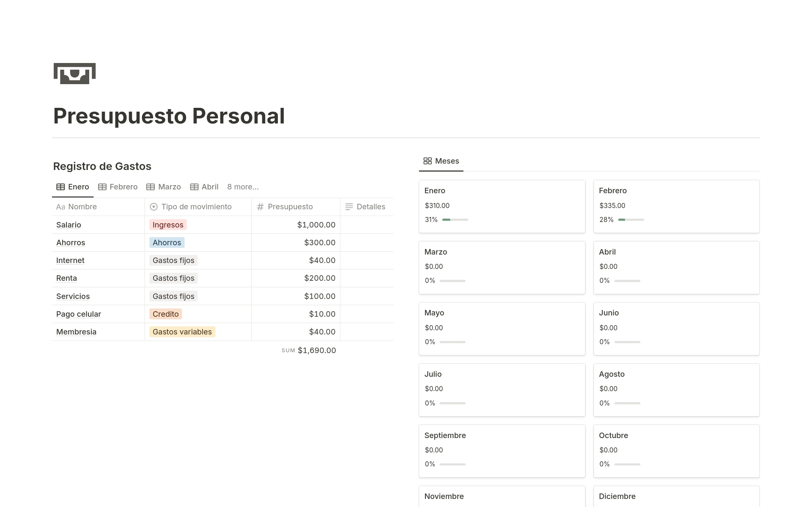Click the wallet page icon
This screenshot has height=507, width=812.
74,74
